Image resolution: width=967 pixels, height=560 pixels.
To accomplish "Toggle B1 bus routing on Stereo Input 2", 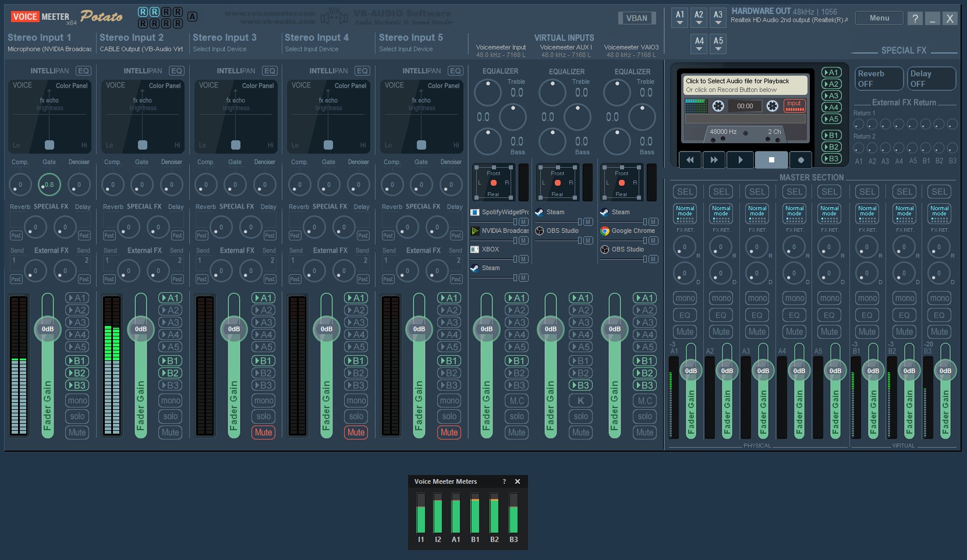I will (170, 361).
